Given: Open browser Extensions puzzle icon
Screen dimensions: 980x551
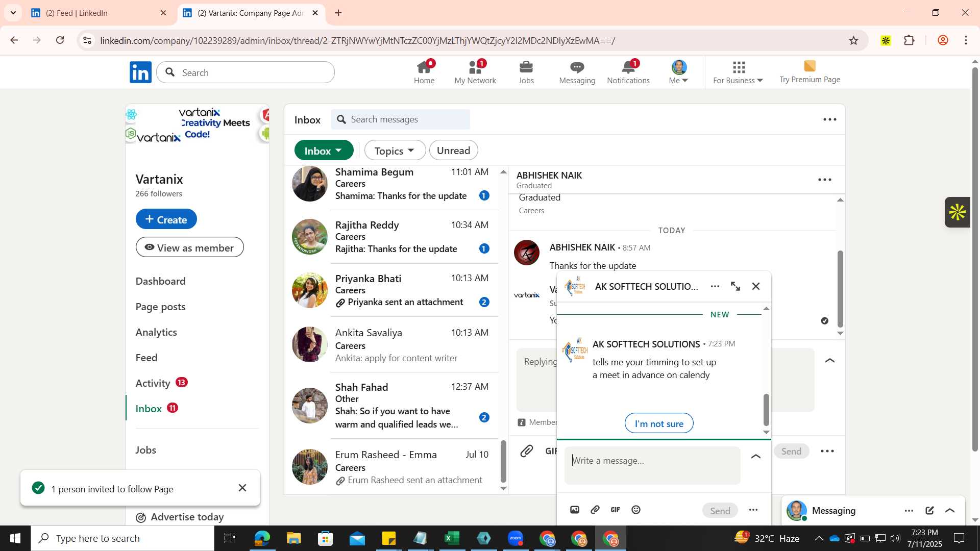Looking at the screenshot, I should tap(909, 40).
